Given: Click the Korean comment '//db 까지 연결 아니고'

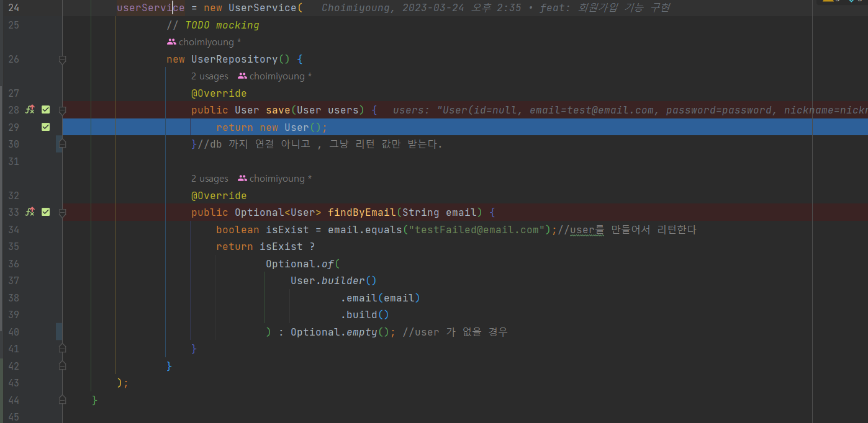Looking at the screenshot, I should click(x=255, y=145).
